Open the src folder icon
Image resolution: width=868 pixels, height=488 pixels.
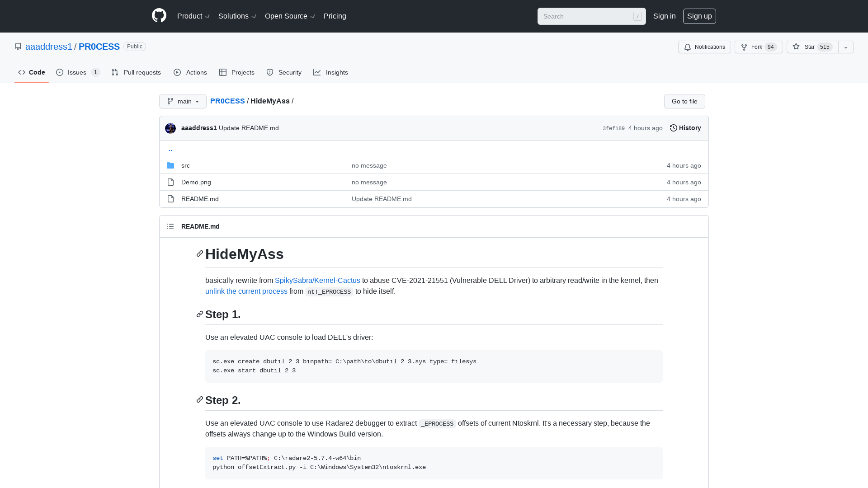click(170, 165)
